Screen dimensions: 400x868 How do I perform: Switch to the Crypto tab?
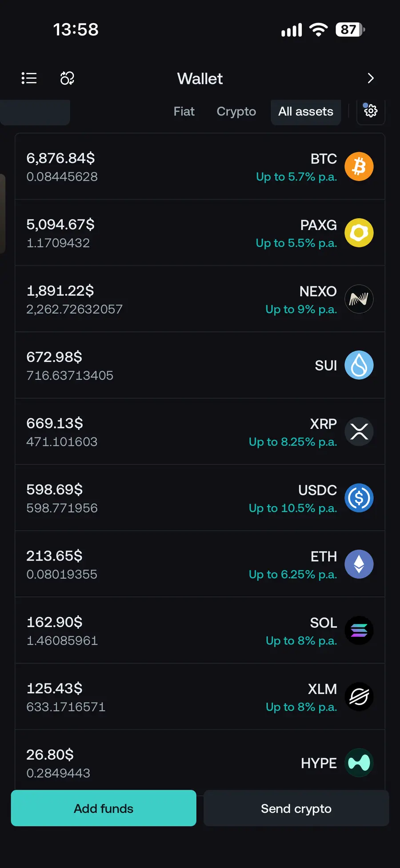coord(236,111)
